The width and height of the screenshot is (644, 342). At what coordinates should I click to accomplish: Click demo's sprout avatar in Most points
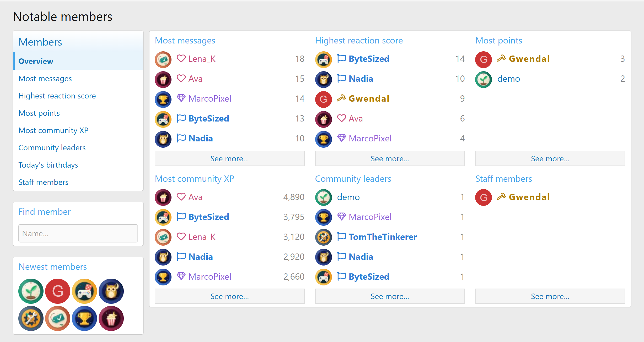point(484,79)
